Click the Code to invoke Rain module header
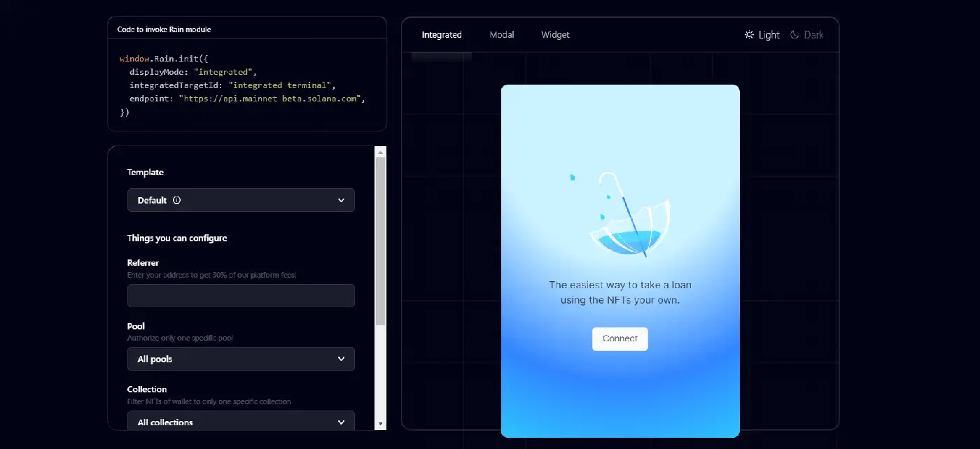980x449 pixels. pos(164,29)
